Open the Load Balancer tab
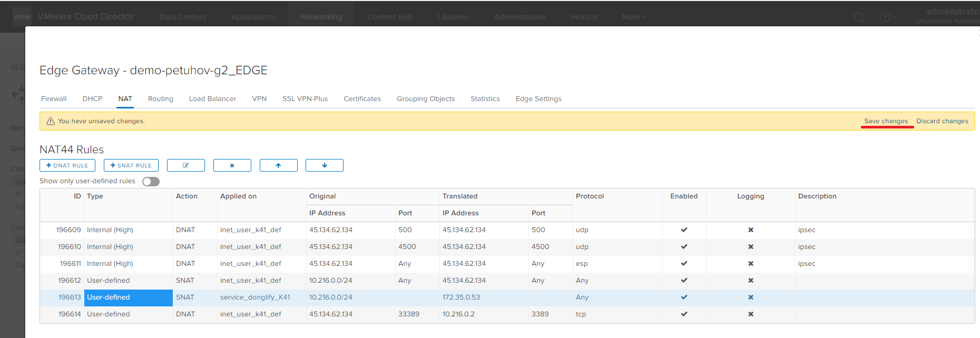Viewport: 980px width, 338px height. click(212, 99)
